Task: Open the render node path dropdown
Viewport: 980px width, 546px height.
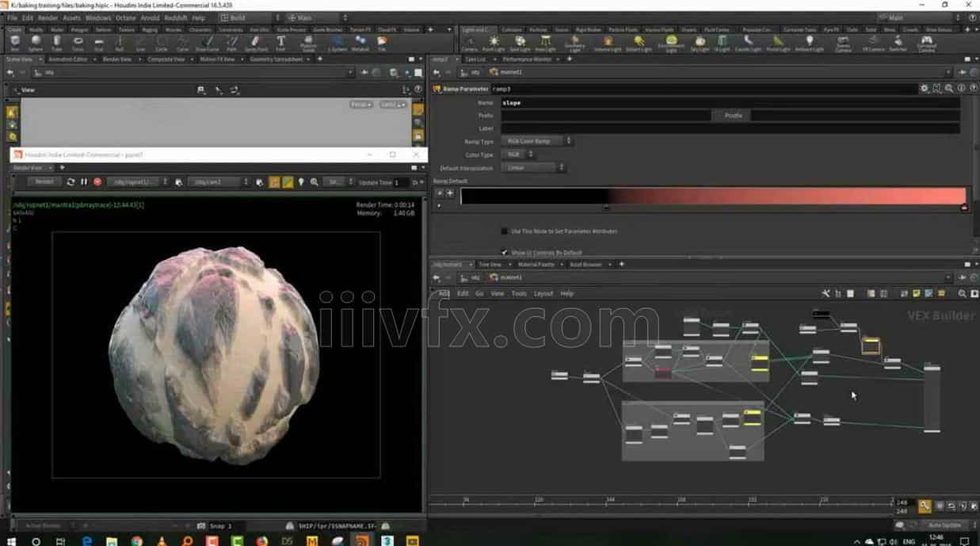Action: (x=137, y=182)
